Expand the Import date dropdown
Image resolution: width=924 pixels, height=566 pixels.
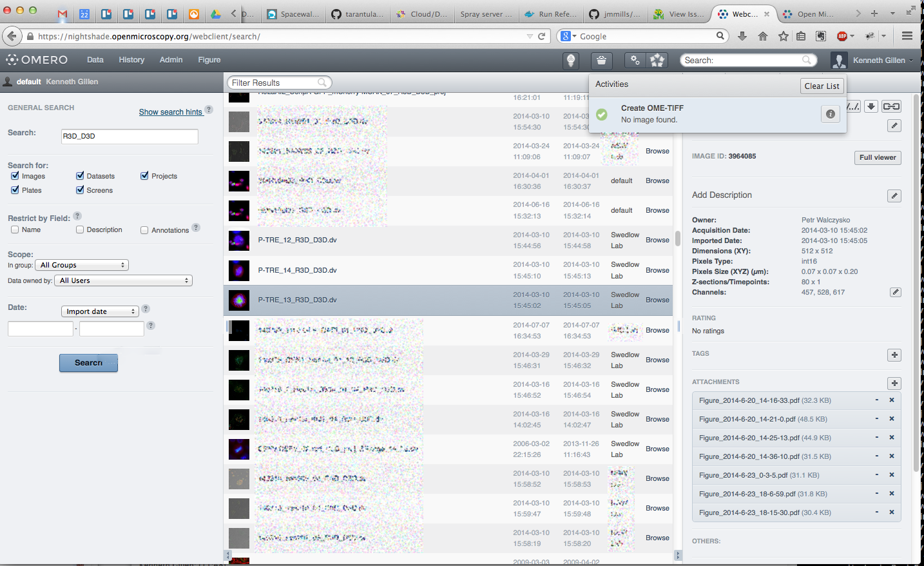pos(100,311)
